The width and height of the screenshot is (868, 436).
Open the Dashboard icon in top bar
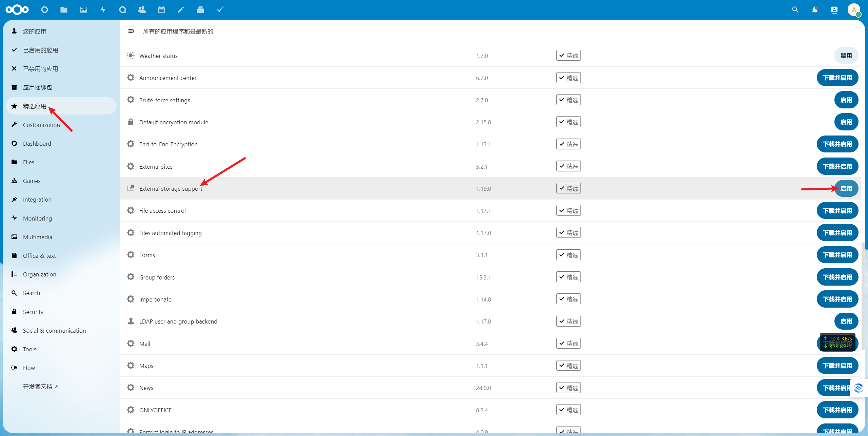[x=44, y=10]
